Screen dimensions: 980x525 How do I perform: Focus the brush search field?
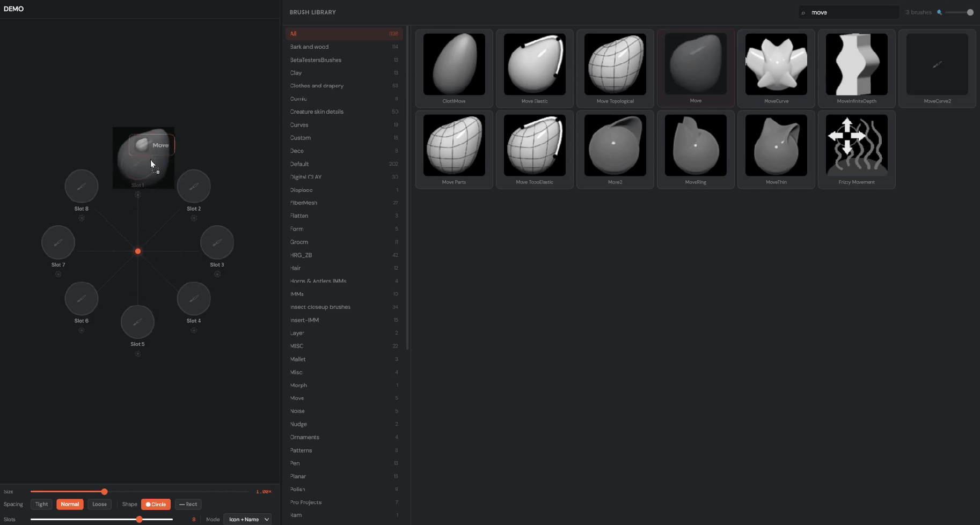click(x=849, y=12)
